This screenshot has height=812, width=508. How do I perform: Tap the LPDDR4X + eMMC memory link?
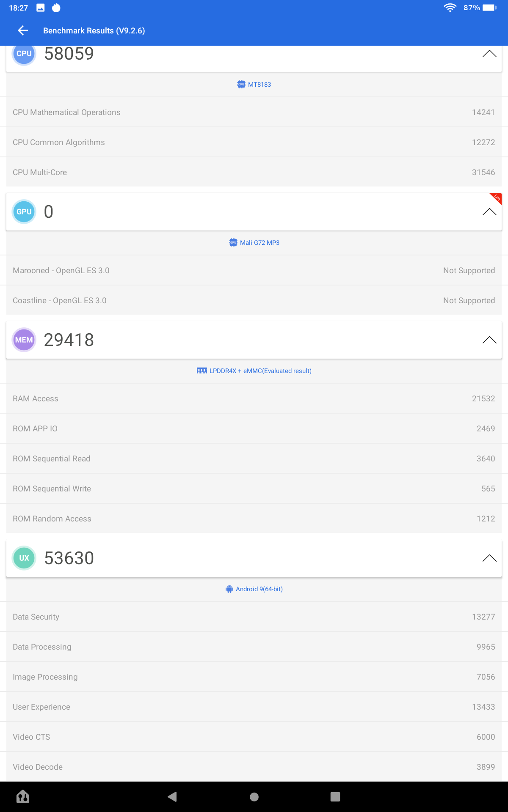click(254, 371)
